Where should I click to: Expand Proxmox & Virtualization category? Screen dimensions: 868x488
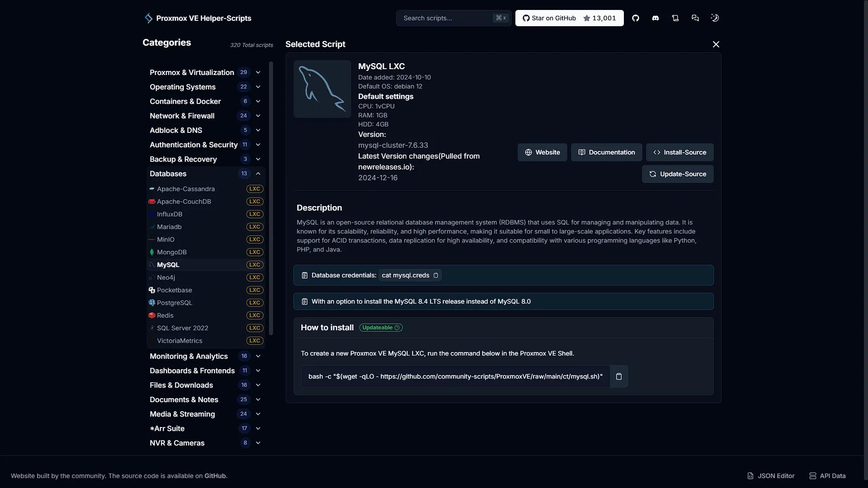coord(206,72)
